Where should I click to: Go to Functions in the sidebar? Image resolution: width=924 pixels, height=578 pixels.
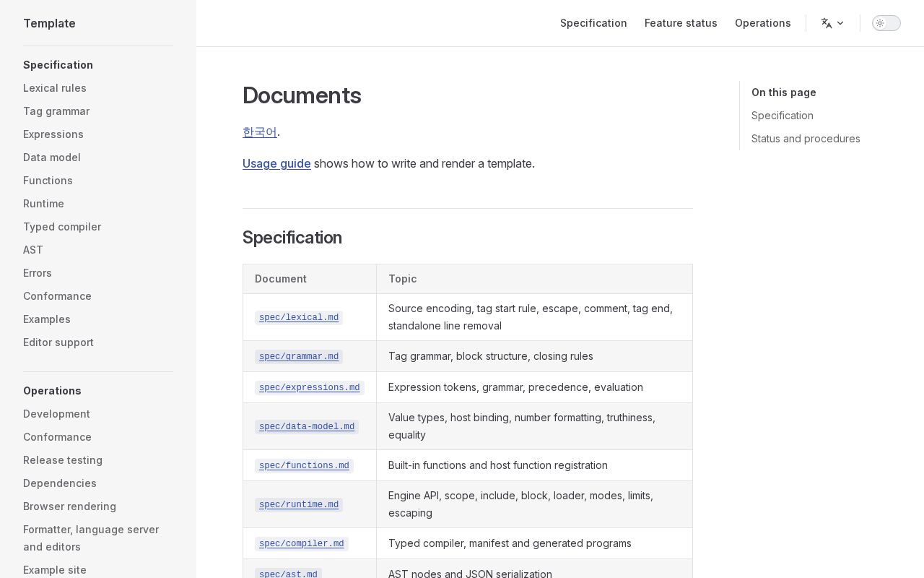click(48, 181)
